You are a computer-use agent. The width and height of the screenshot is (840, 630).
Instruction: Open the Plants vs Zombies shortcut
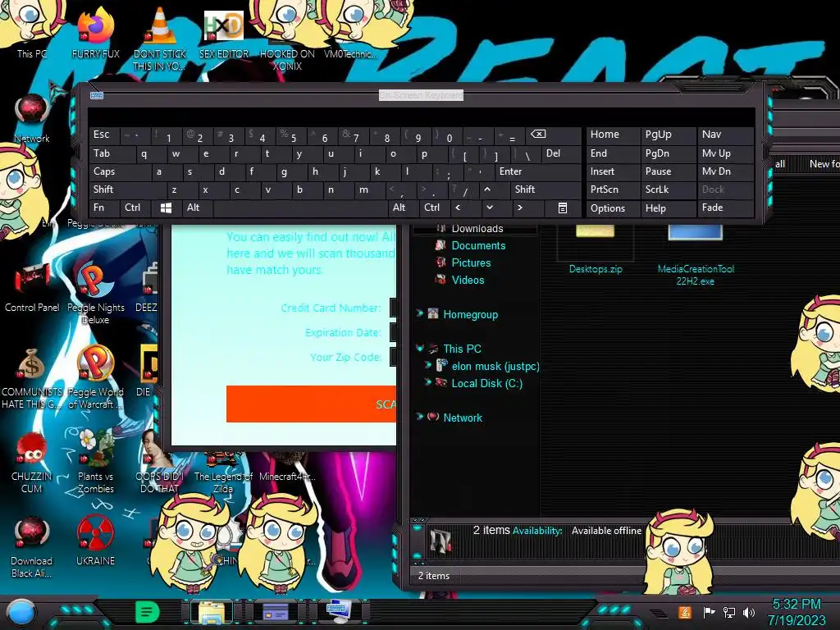point(95,462)
